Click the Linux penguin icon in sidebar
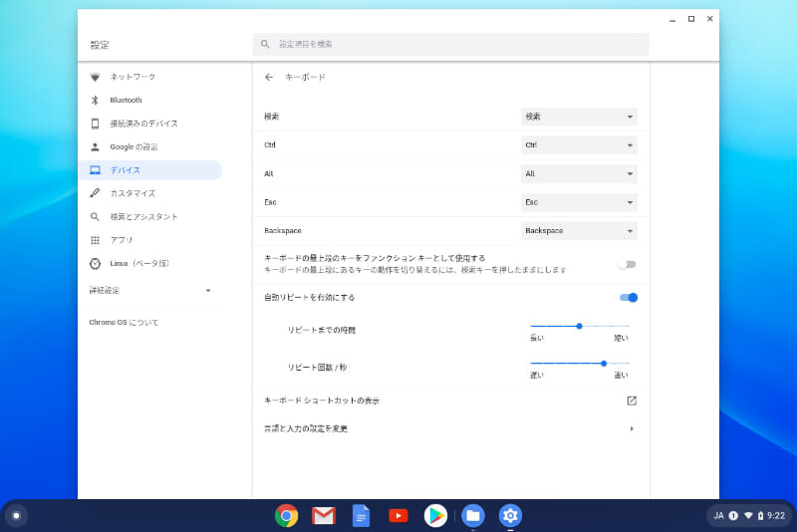 95,263
